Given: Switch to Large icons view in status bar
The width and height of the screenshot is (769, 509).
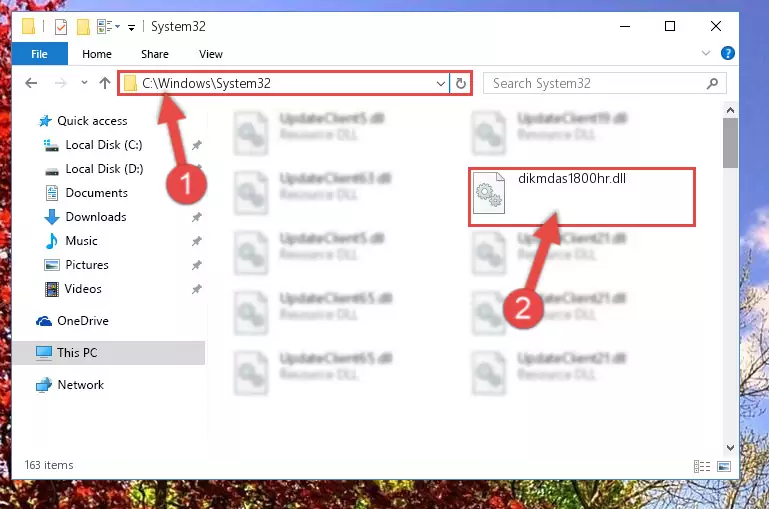Looking at the screenshot, I should 724,466.
